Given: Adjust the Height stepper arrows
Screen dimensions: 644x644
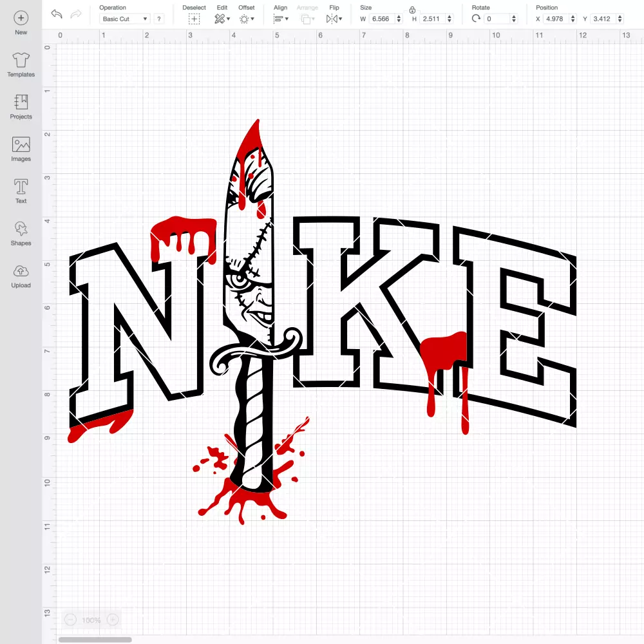Looking at the screenshot, I should click(x=450, y=19).
